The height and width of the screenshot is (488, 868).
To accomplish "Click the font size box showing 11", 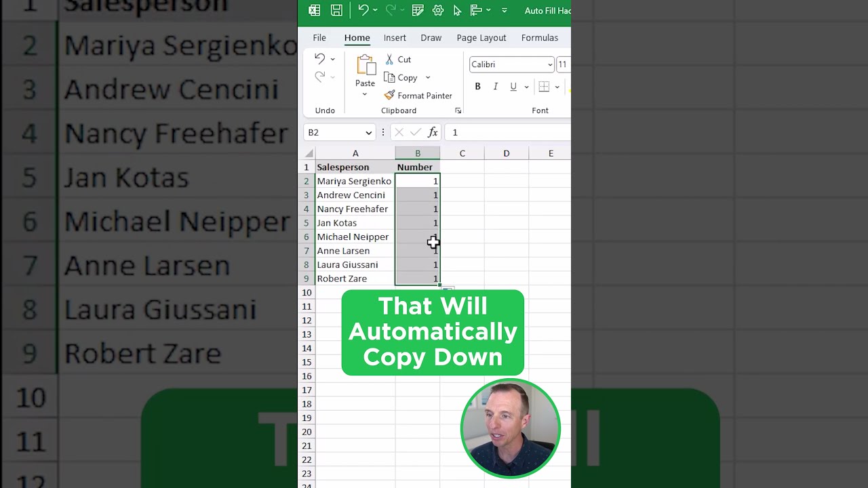I will click(x=564, y=64).
